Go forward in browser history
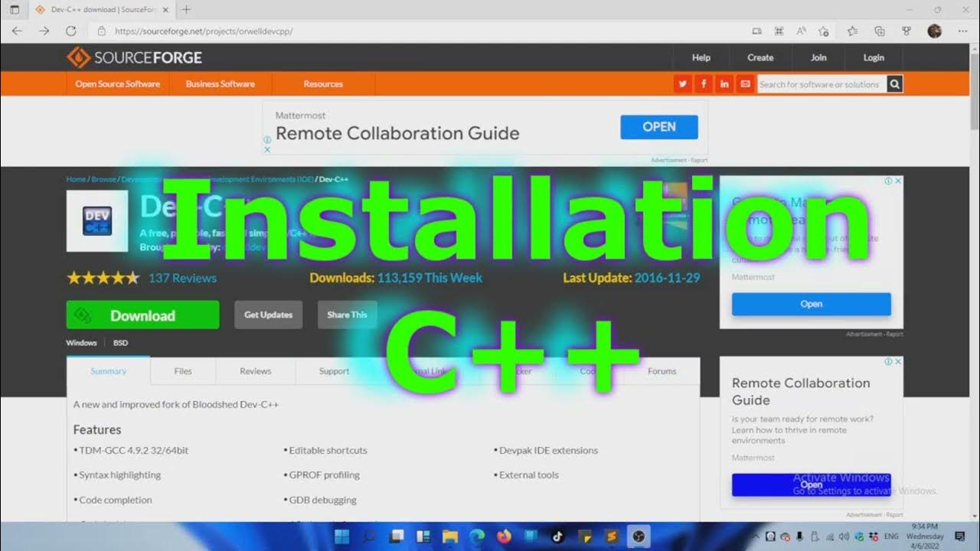 44,31
